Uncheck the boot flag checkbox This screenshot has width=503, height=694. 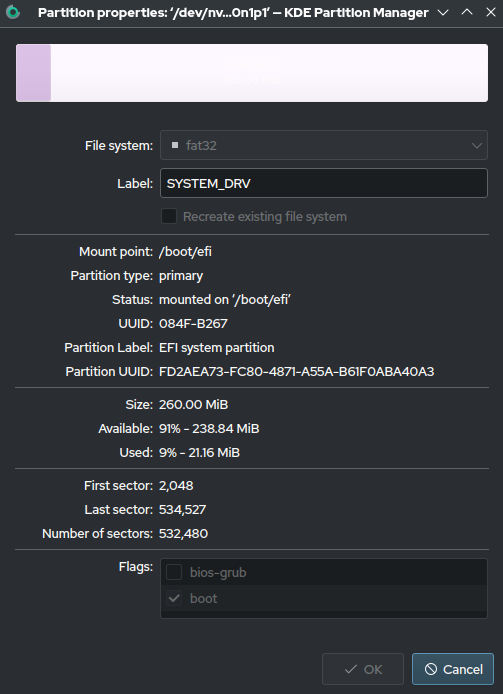point(174,598)
